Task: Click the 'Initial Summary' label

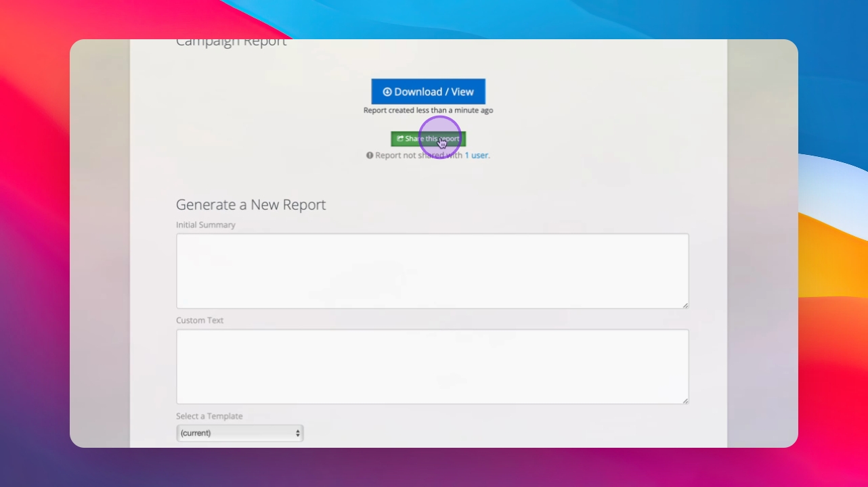Action: [206, 225]
